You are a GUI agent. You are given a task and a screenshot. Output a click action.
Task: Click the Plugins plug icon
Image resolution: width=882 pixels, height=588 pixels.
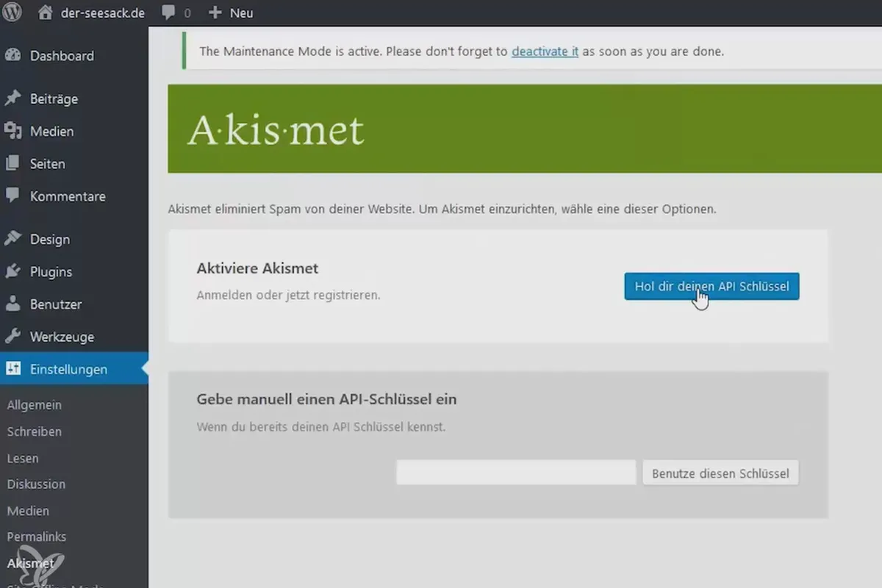click(12, 271)
